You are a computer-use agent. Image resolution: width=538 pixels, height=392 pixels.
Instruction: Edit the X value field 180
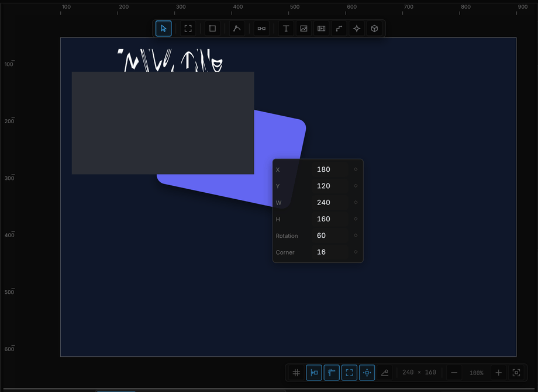pyautogui.click(x=330, y=169)
